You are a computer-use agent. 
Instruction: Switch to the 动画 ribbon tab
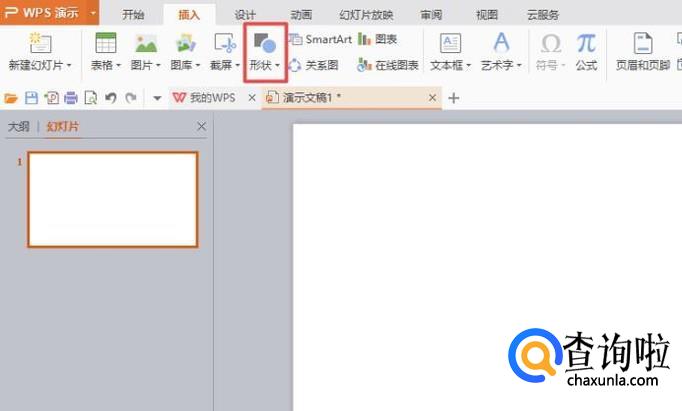(x=301, y=15)
